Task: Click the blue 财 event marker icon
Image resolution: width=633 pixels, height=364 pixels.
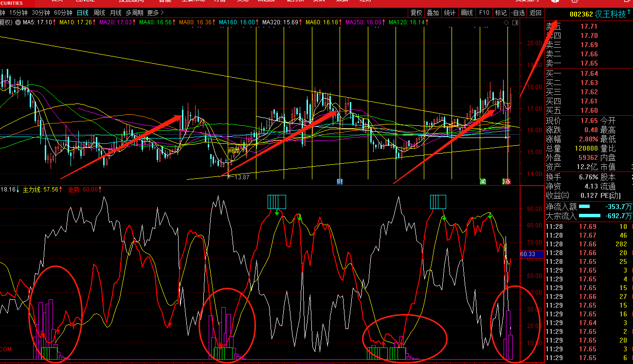Action: 340,182
